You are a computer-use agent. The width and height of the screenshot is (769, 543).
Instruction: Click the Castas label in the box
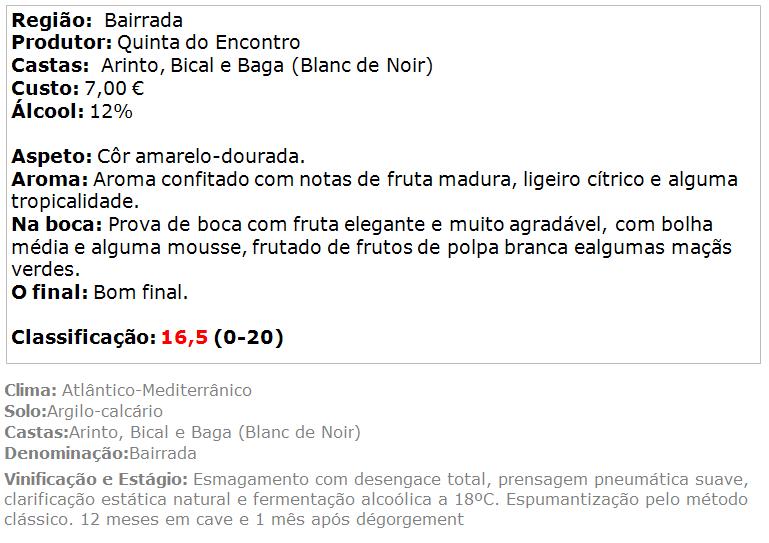coord(50,66)
